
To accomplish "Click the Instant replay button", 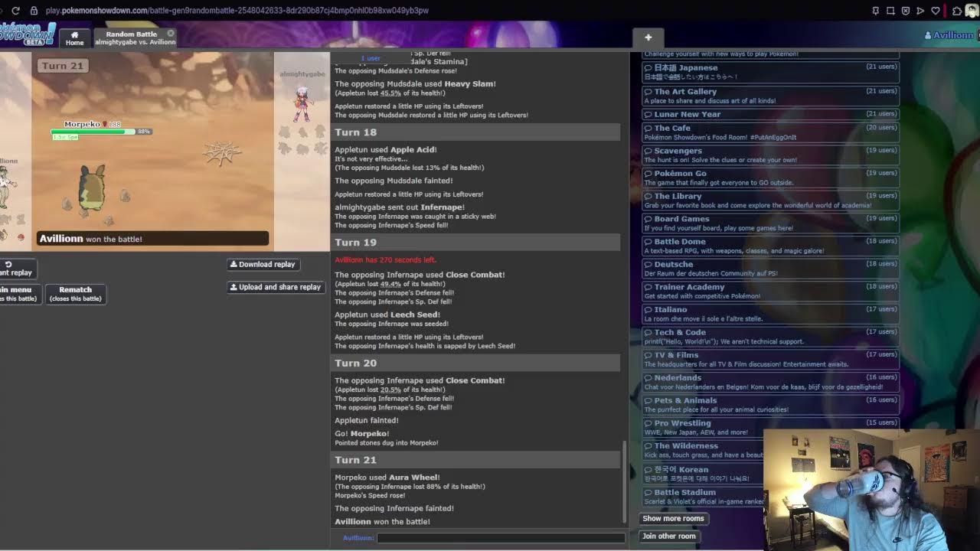I will tap(17, 269).
